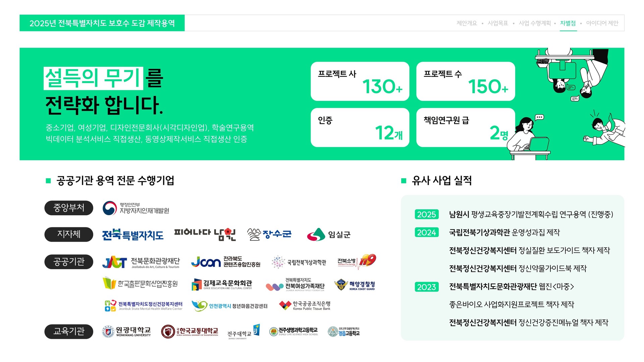Open the 차별점 tab

tap(568, 23)
